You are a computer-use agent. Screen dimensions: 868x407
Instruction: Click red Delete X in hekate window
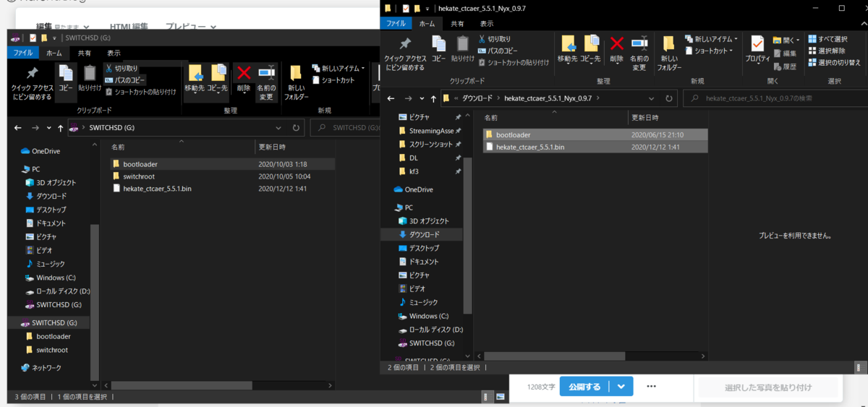click(x=616, y=48)
